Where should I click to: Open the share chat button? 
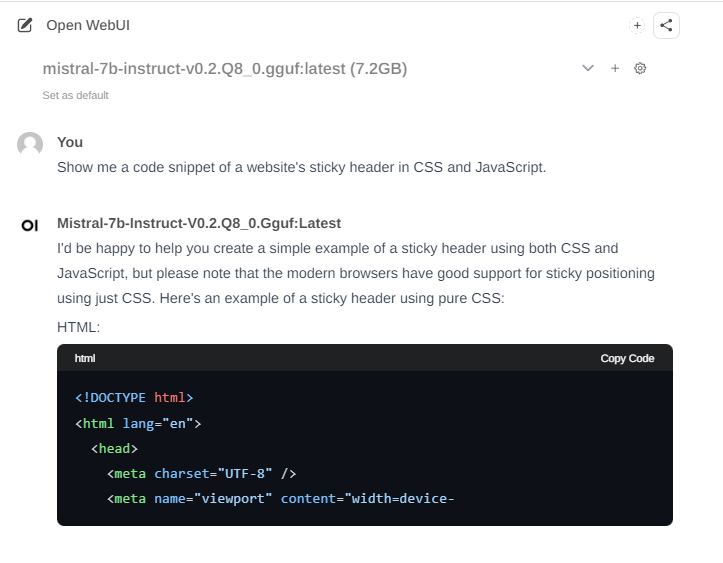[666, 25]
